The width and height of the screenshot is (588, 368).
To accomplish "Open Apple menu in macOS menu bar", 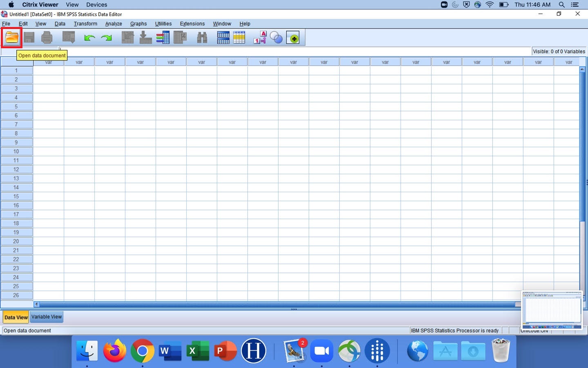I will coord(11,4).
